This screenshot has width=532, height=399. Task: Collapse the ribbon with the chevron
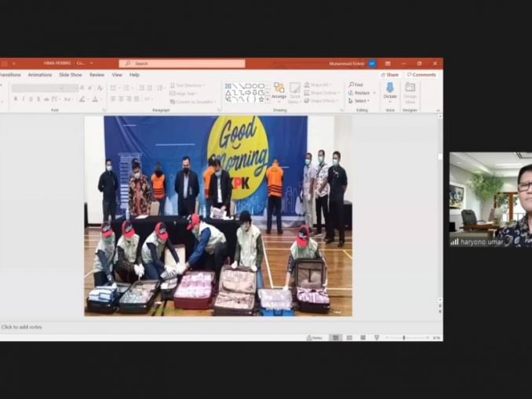coord(438,111)
